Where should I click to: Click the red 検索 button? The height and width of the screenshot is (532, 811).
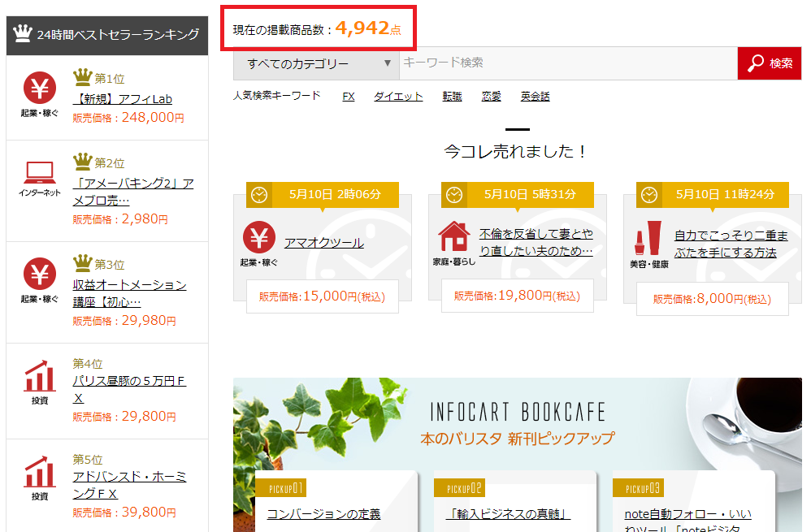(x=770, y=63)
